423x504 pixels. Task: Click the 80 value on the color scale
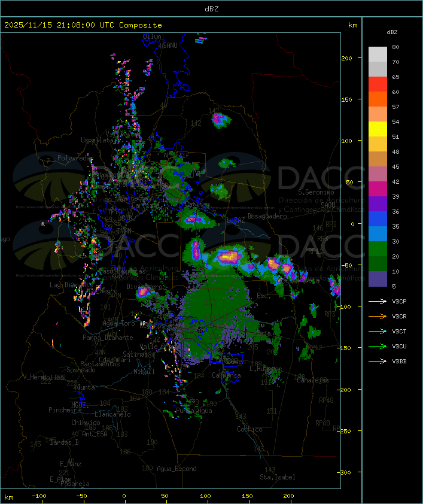395,47
